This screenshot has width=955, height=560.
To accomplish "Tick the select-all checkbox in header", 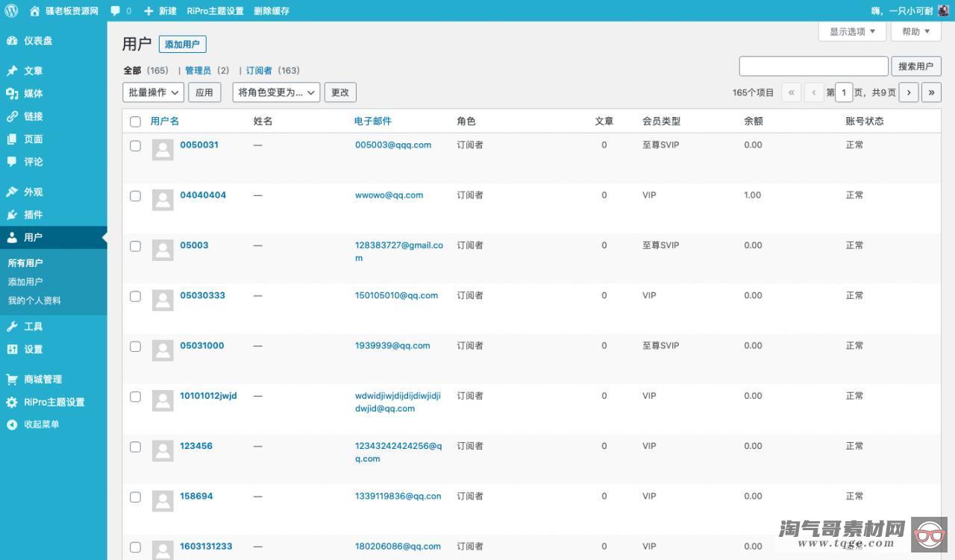I will point(135,122).
